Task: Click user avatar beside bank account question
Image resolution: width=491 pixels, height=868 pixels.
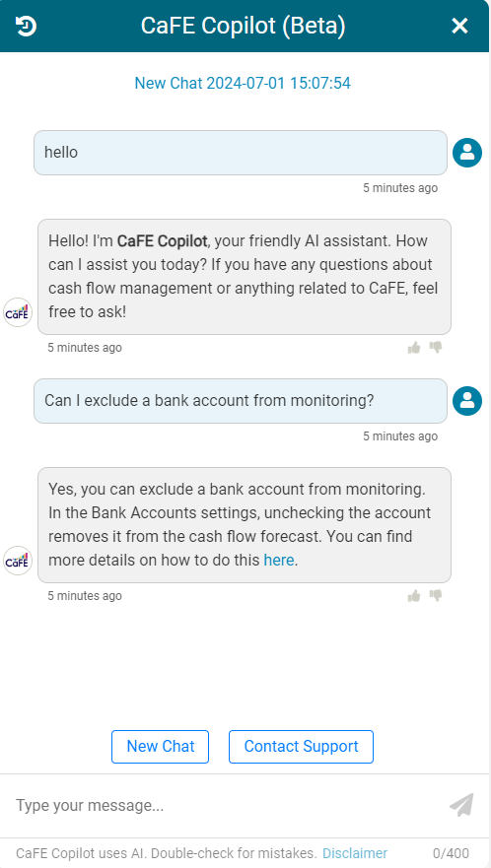Action: [x=467, y=401]
